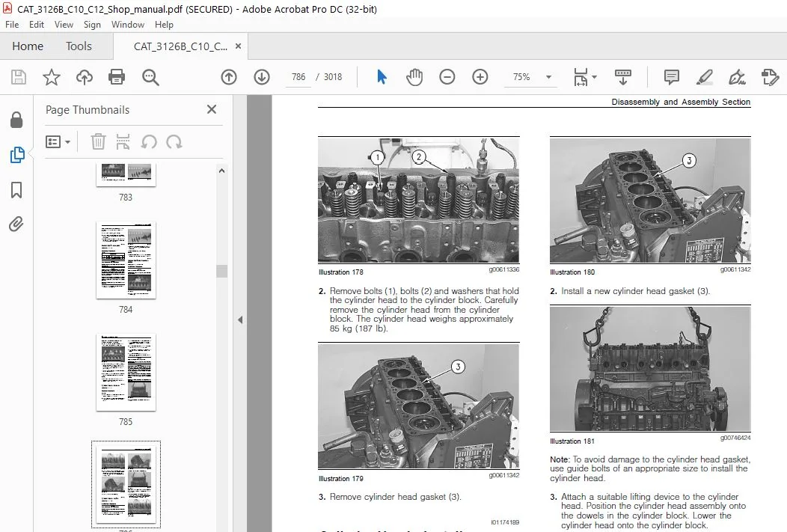View security lock settings panel

[x=16, y=120]
